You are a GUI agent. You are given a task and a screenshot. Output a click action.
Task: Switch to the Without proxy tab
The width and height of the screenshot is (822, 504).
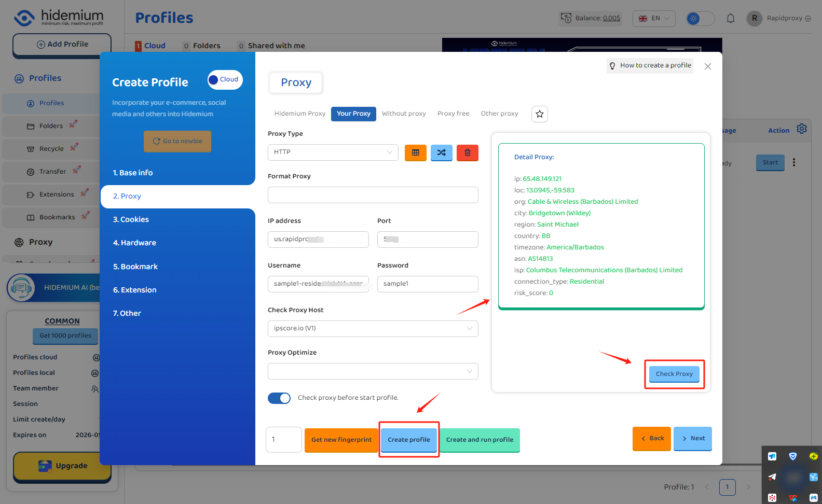[404, 114]
